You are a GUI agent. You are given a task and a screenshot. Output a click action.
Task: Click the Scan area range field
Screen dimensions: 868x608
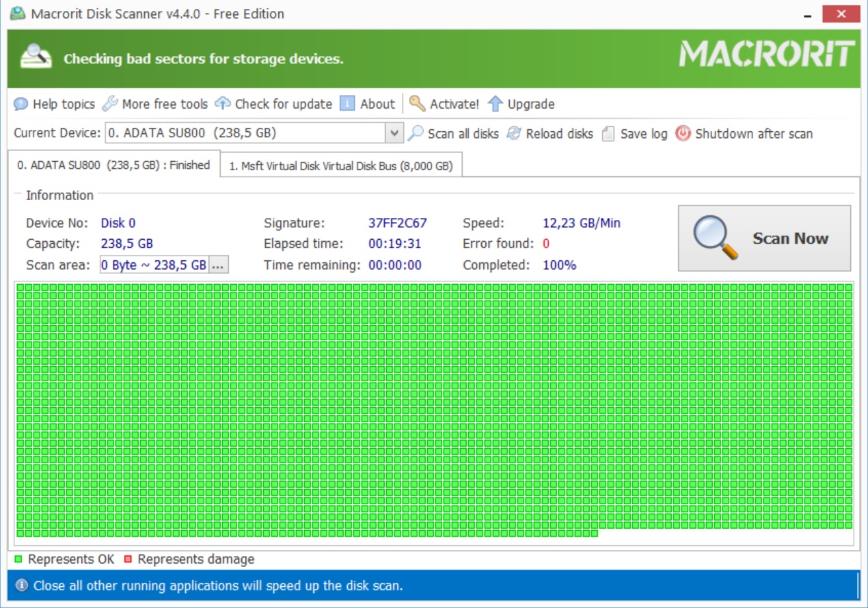154,265
